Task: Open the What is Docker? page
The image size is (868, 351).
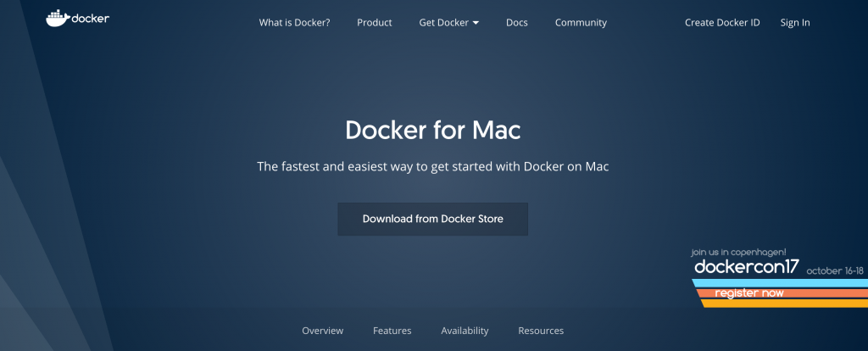Action: pos(294,23)
